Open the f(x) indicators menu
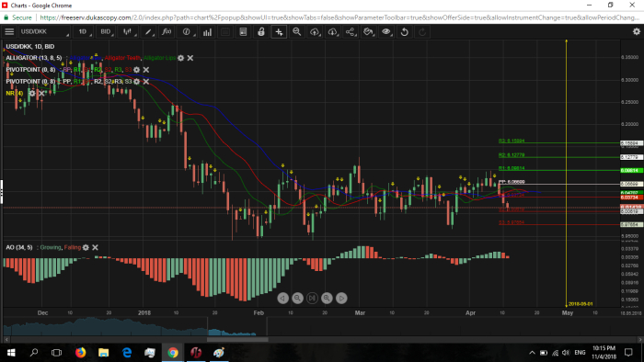The image size is (644, 362). [x=167, y=31]
